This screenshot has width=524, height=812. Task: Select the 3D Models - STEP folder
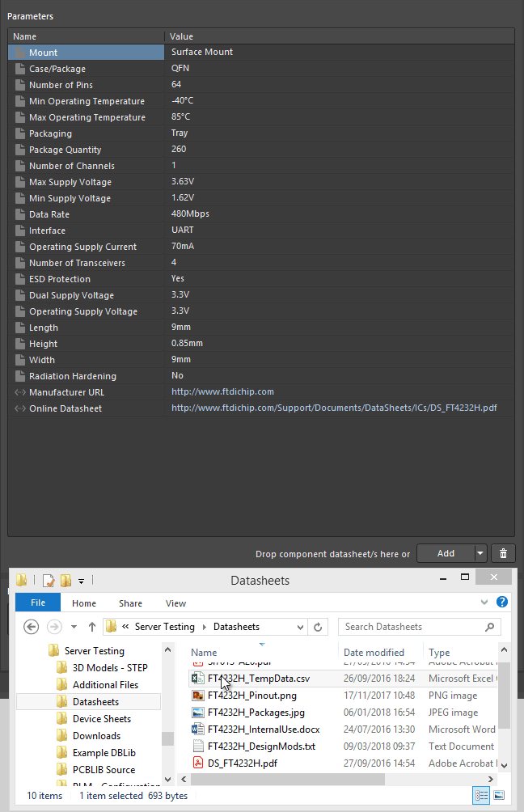[110, 668]
